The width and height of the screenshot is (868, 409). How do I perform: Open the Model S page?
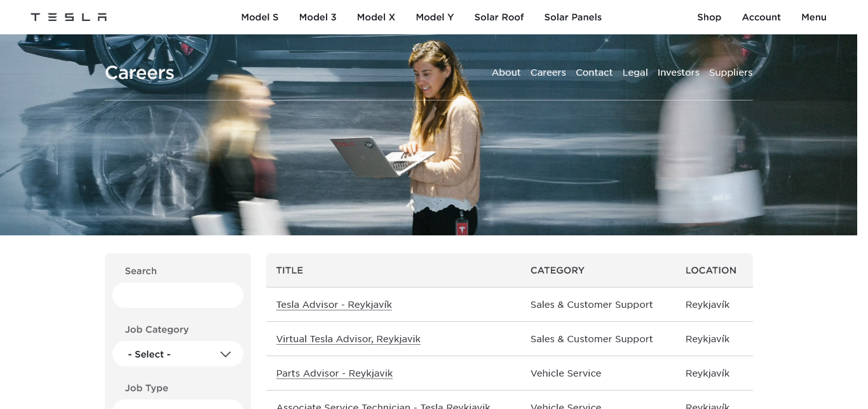pyautogui.click(x=259, y=17)
